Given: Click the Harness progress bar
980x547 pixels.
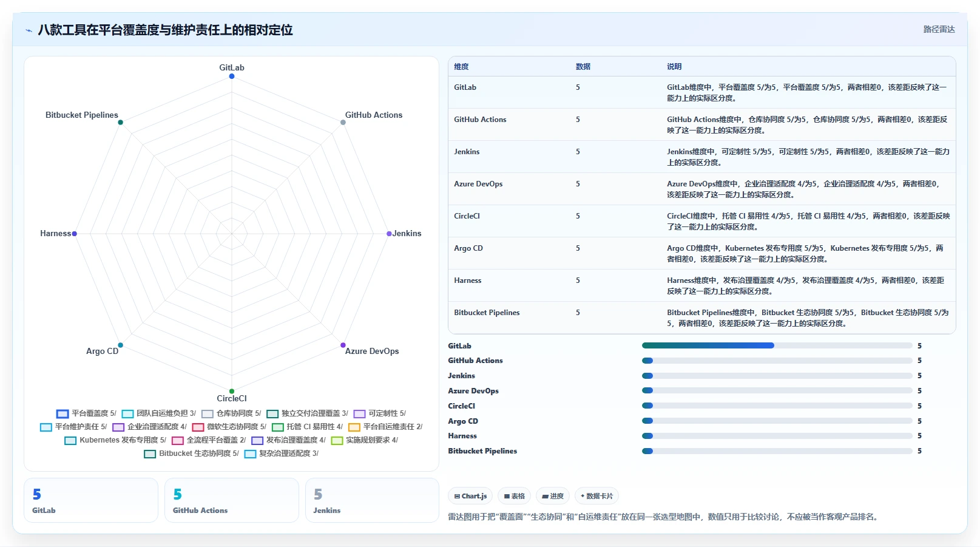Looking at the screenshot, I should coord(777,436).
